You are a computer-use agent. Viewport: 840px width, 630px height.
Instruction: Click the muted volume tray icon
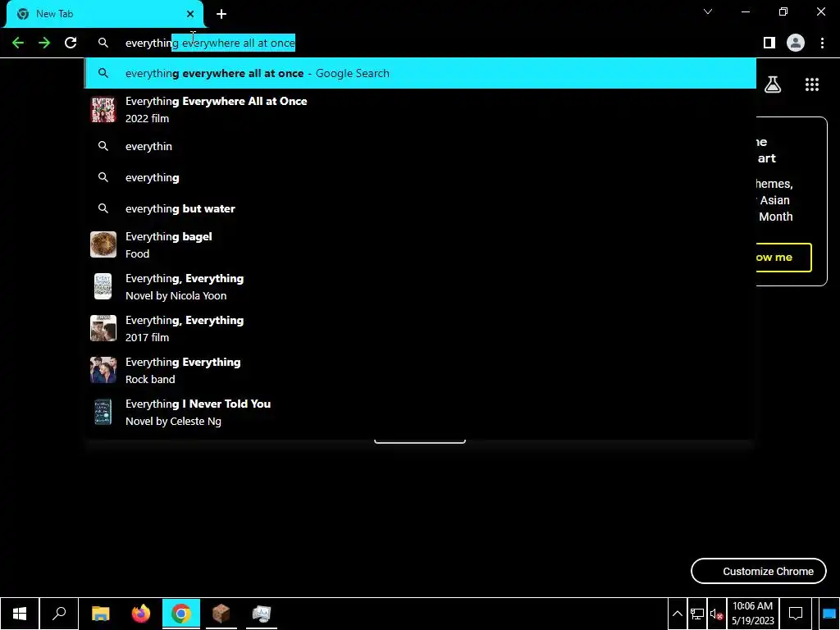(x=716, y=614)
